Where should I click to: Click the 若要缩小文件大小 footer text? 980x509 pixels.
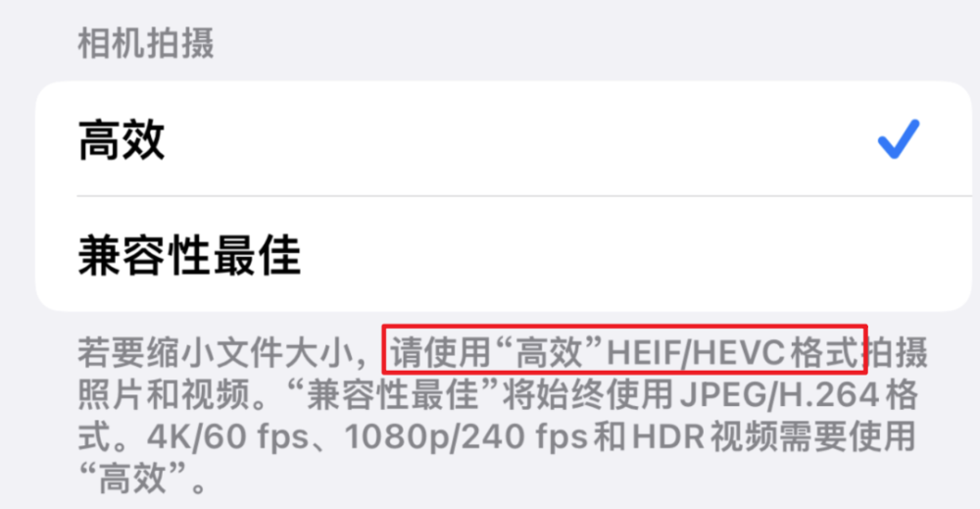[216, 352]
